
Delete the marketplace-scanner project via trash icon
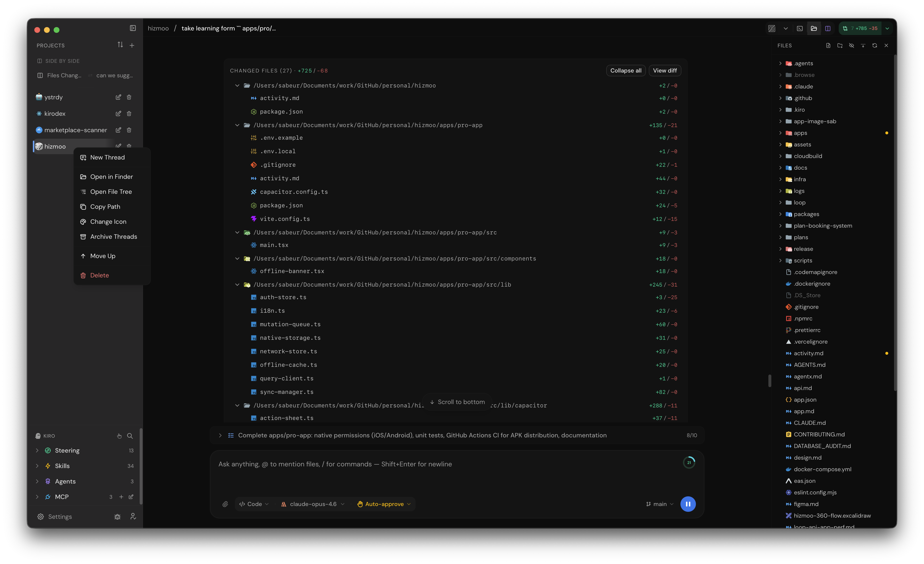[129, 130]
